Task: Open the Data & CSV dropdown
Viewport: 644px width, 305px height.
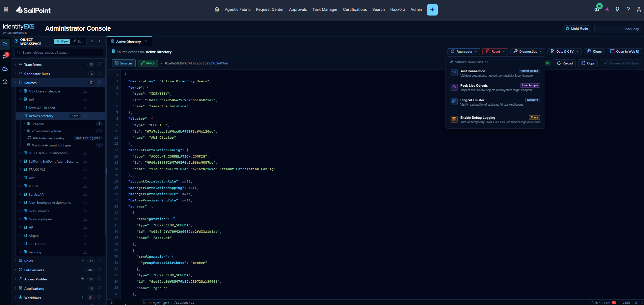Action: pyautogui.click(x=564, y=52)
